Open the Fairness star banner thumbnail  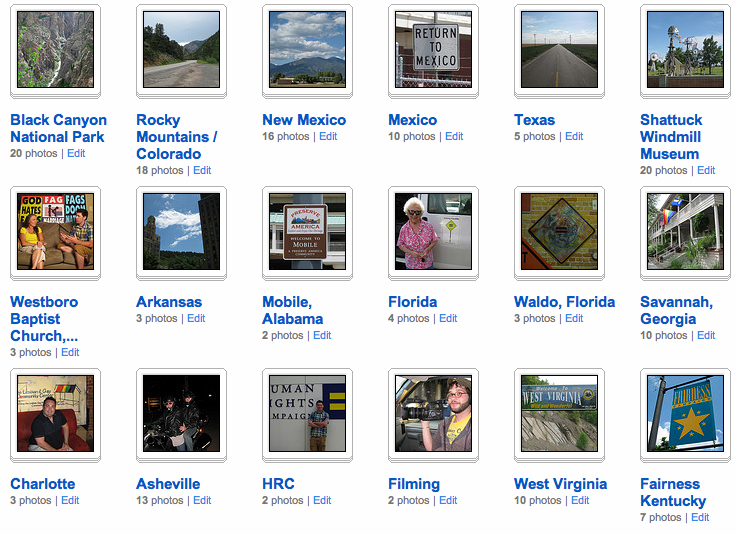point(685,414)
